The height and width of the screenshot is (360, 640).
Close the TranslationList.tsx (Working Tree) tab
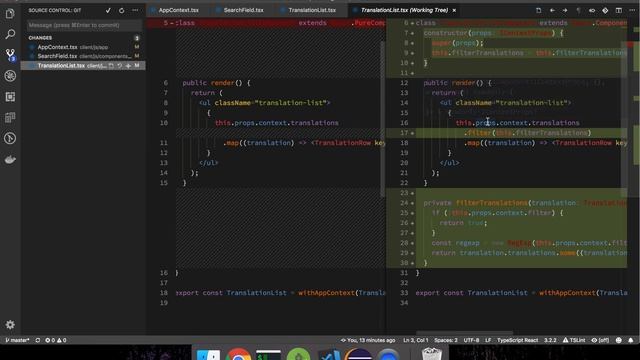coord(454,10)
